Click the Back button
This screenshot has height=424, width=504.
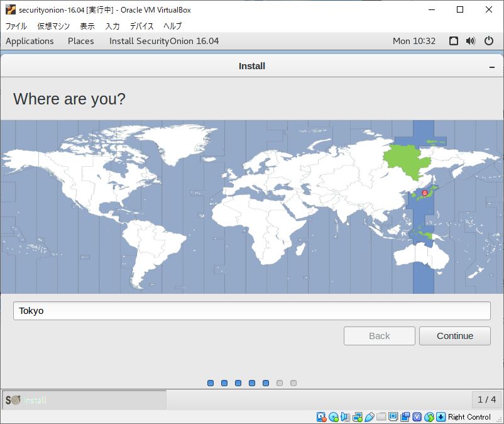(380, 336)
